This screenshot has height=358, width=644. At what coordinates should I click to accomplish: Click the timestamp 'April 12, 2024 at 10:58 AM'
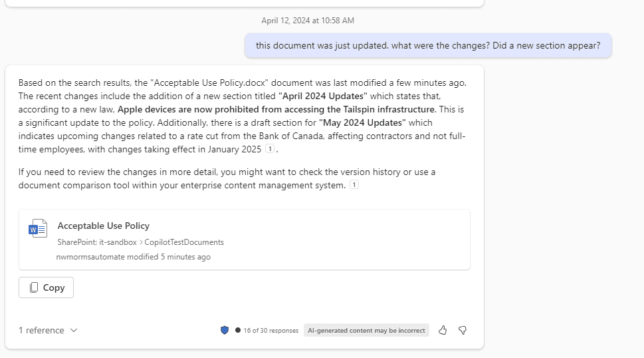point(308,21)
